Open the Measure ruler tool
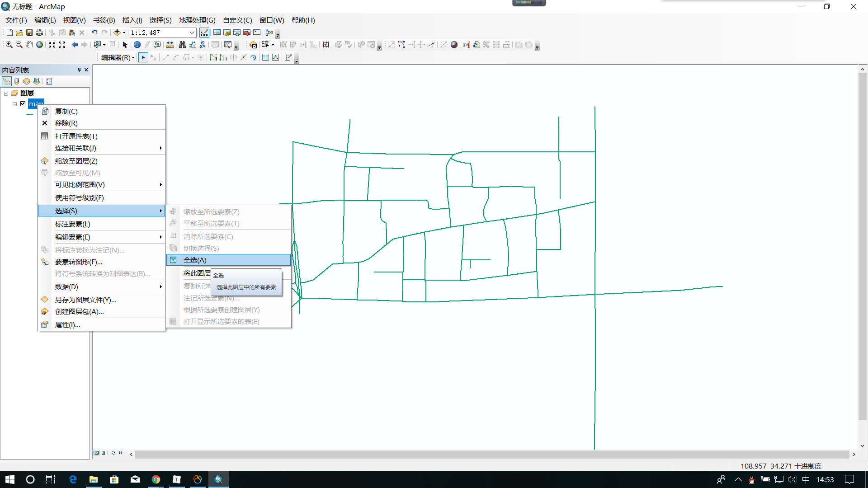 170,45
